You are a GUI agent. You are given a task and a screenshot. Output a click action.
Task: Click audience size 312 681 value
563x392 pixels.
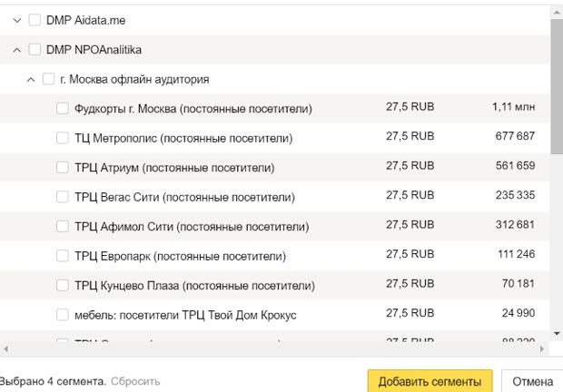tap(515, 224)
